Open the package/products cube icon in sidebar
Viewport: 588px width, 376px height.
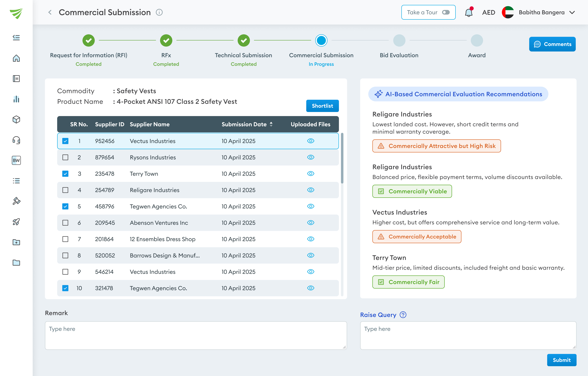pyautogui.click(x=16, y=120)
